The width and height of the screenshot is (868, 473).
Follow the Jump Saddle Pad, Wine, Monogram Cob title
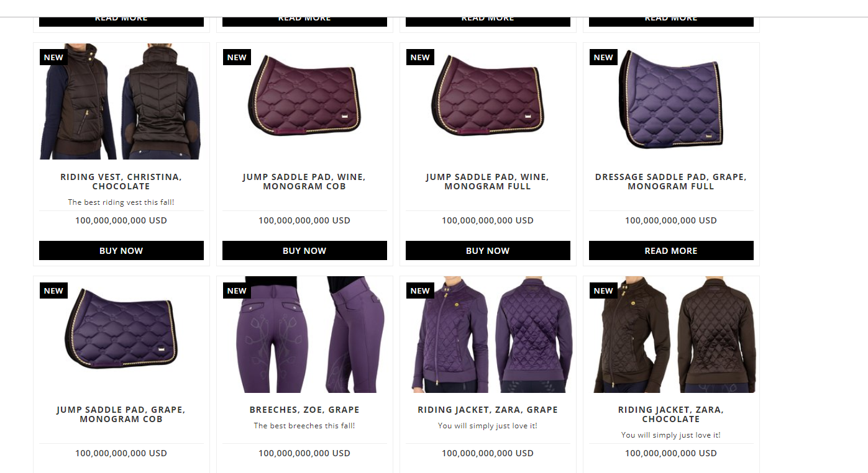(304, 181)
